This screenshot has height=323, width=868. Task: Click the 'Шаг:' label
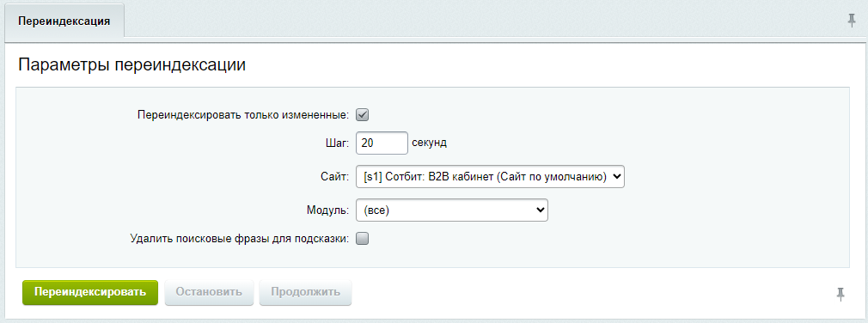(337, 143)
